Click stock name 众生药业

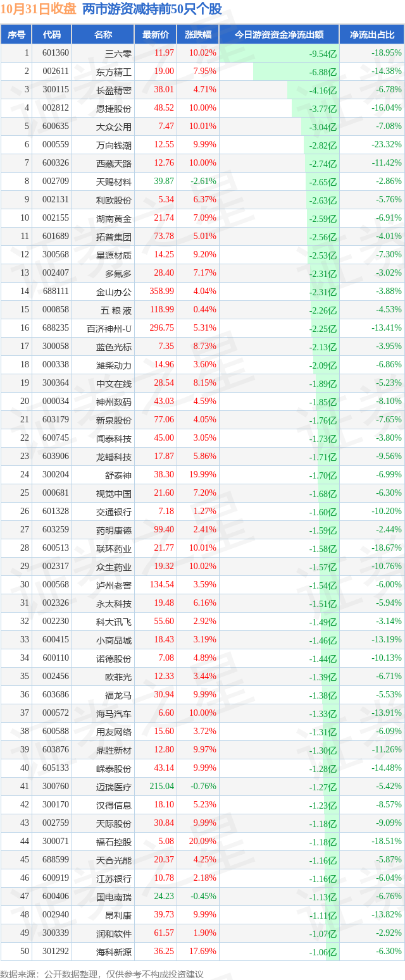click(x=114, y=567)
